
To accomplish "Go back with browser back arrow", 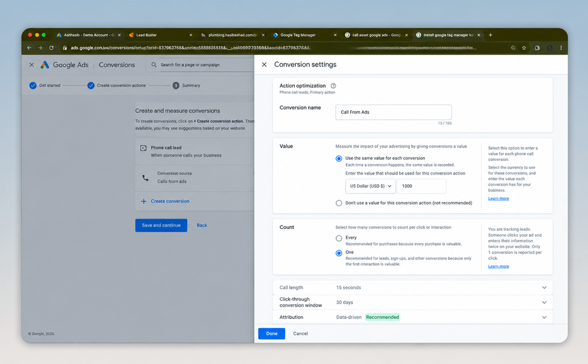I will [x=29, y=48].
